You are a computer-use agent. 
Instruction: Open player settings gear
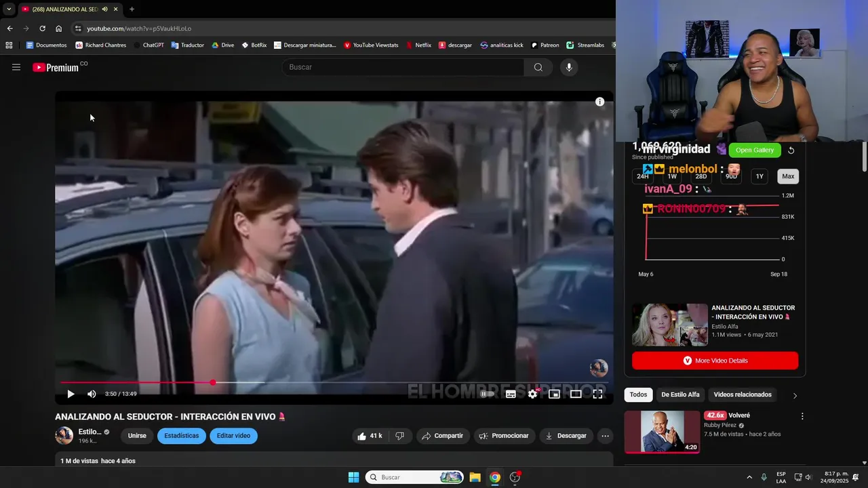pos(532,394)
